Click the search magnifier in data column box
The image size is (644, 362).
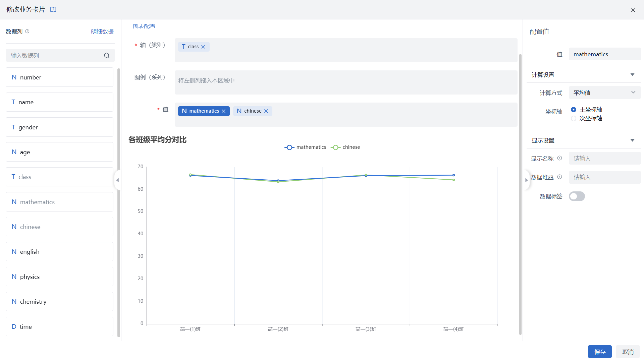[x=107, y=55]
